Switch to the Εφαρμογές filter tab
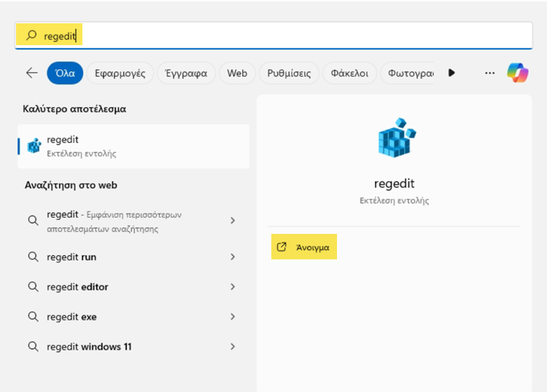Viewport: 547px width, 392px height. point(120,73)
